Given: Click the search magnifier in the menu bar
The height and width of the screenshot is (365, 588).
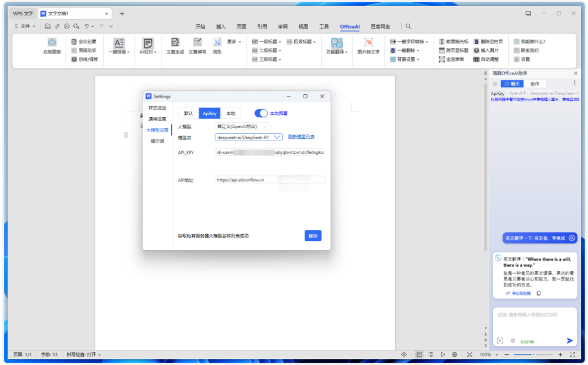Looking at the screenshot, I should (x=408, y=26).
